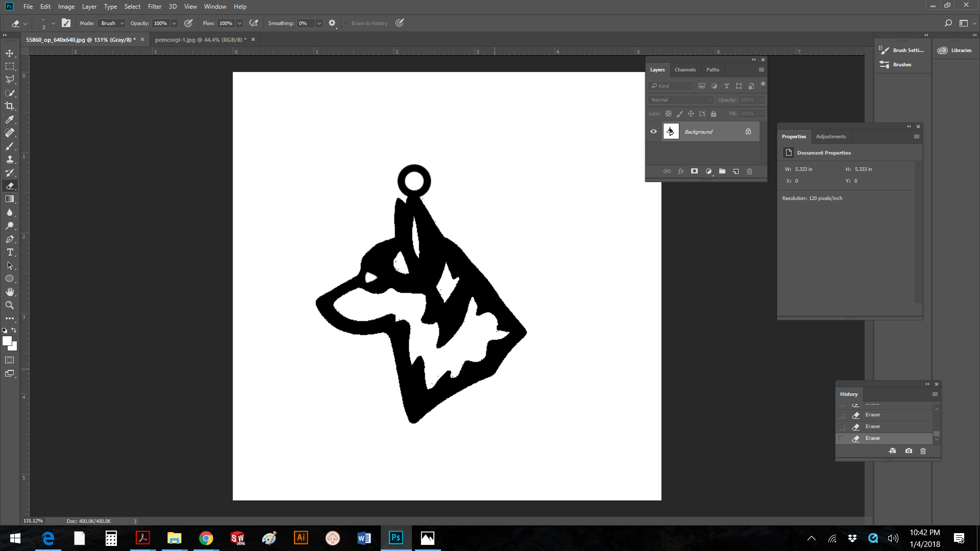Expand the Opacity slider dropdown arrow
Image resolution: width=980 pixels, height=551 pixels.
[x=174, y=23]
